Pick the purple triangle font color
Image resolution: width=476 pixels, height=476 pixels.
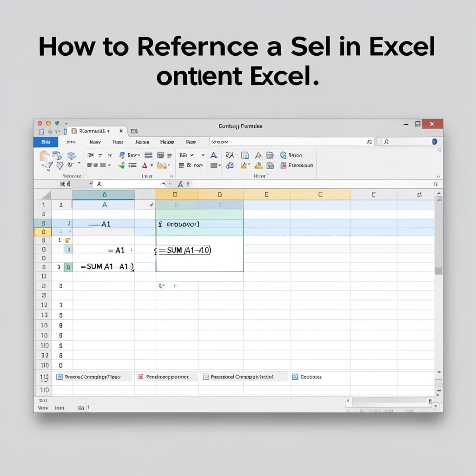[x=145, y=165]
